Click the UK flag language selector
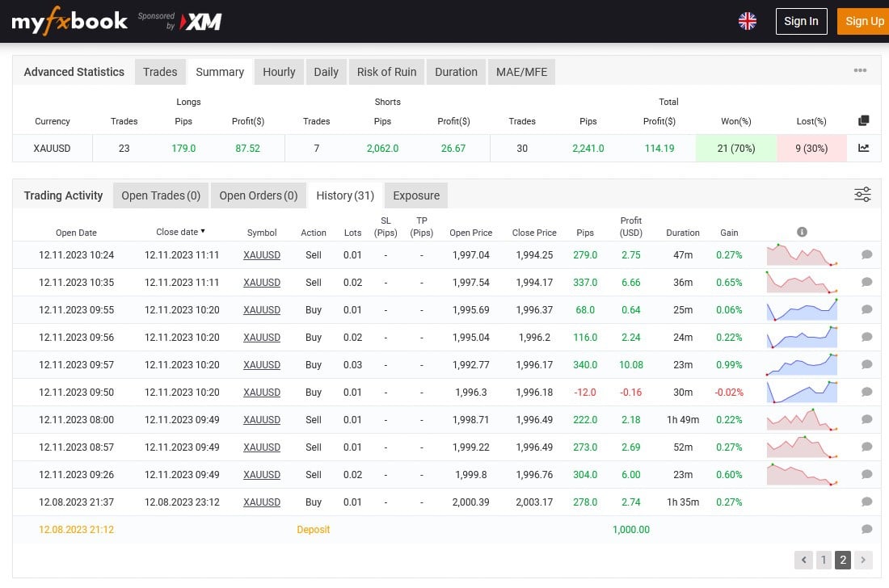Screen dimensions: 889x588 point(748,21)
